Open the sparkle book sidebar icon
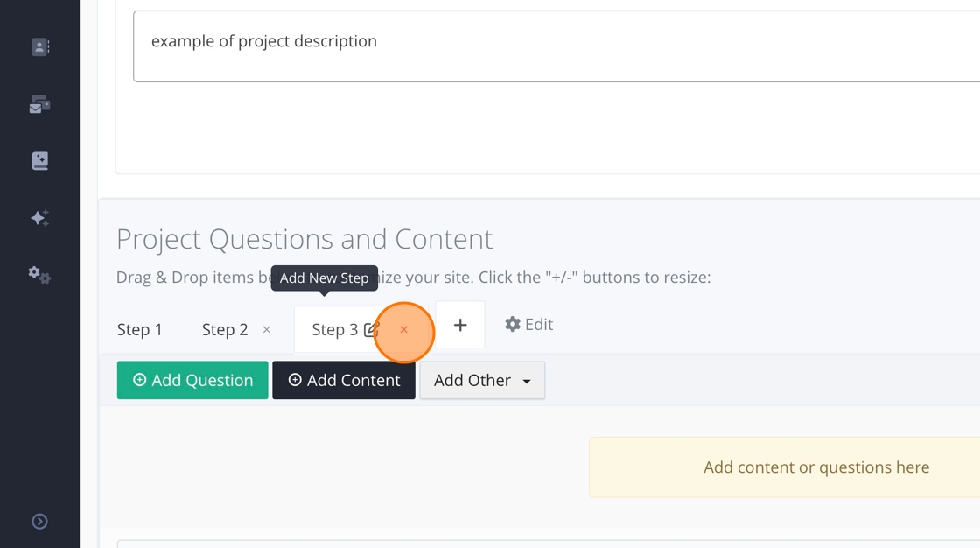This screenshot has width=980, height=548. (x=40, y=161)
